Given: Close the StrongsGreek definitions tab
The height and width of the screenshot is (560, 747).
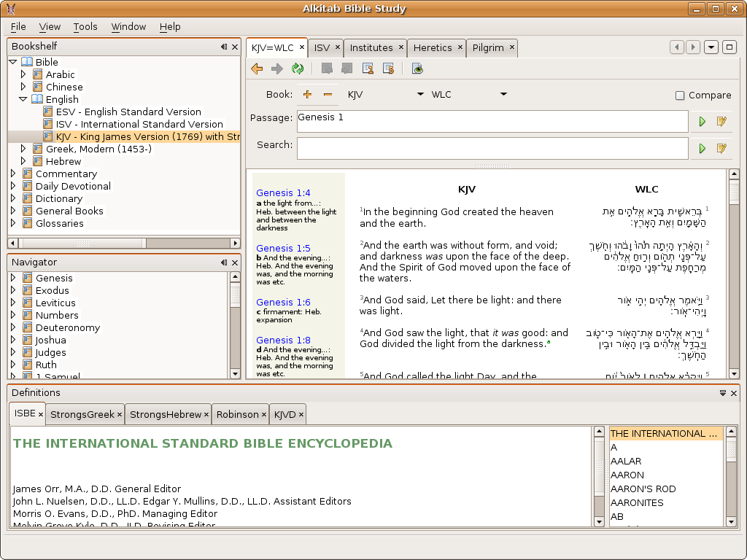Looking at the screenshot, I should [120, 414].
